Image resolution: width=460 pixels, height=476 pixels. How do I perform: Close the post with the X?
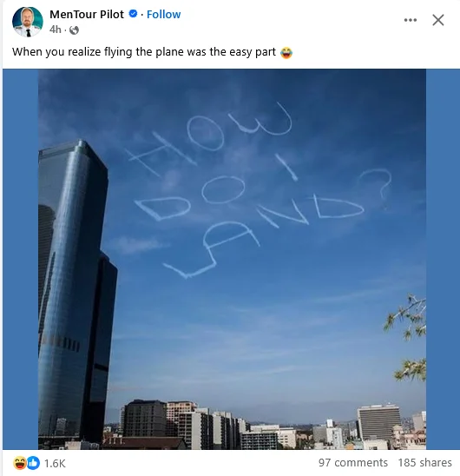[x=437, y=20]
